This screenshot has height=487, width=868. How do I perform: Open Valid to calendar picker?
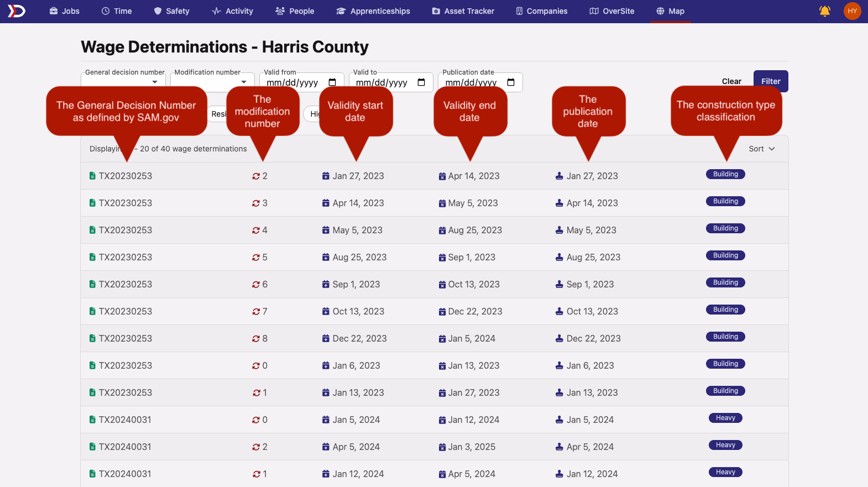[421, 82]
